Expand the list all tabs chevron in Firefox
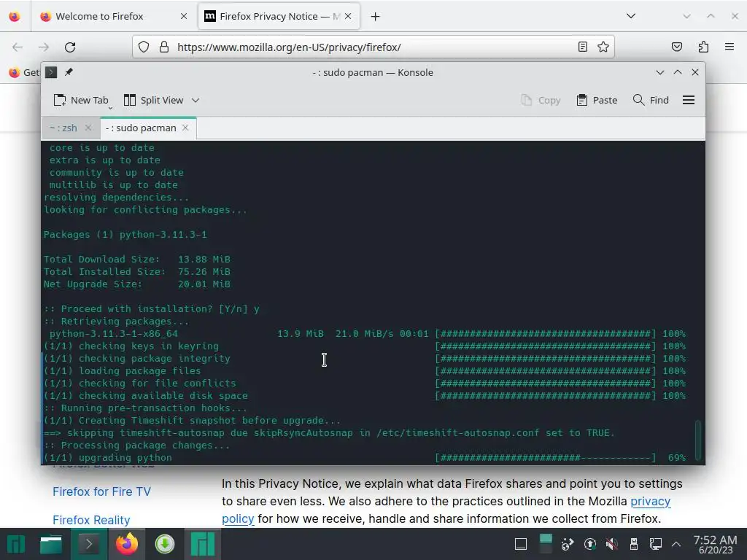 pyautogui.click(x=631, y=16)
